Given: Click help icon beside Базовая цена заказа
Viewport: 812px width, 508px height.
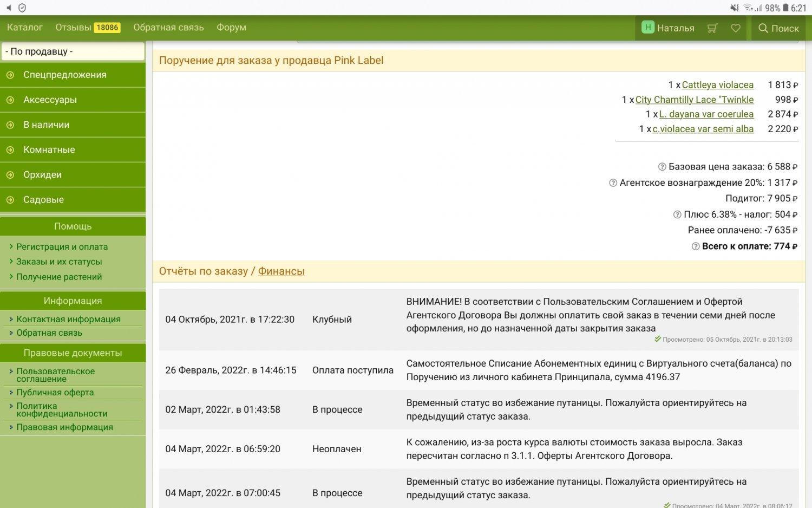Looking at the screenshot, I should click(662, 167).
